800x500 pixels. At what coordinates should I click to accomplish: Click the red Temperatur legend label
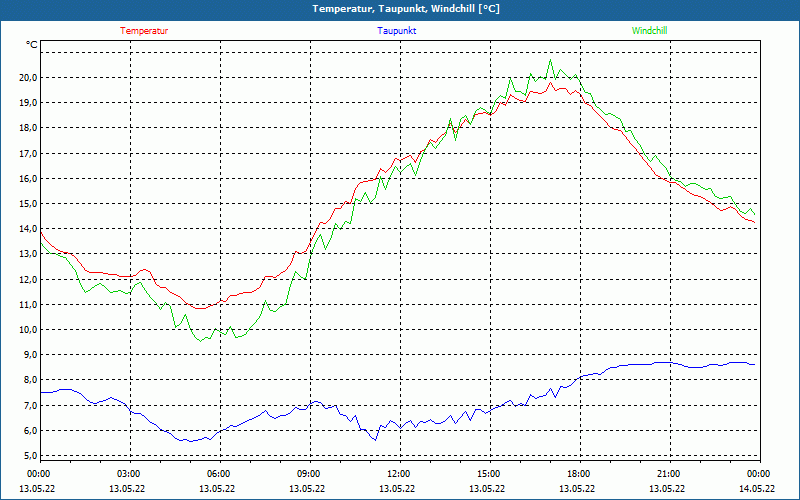click(144, 31)
